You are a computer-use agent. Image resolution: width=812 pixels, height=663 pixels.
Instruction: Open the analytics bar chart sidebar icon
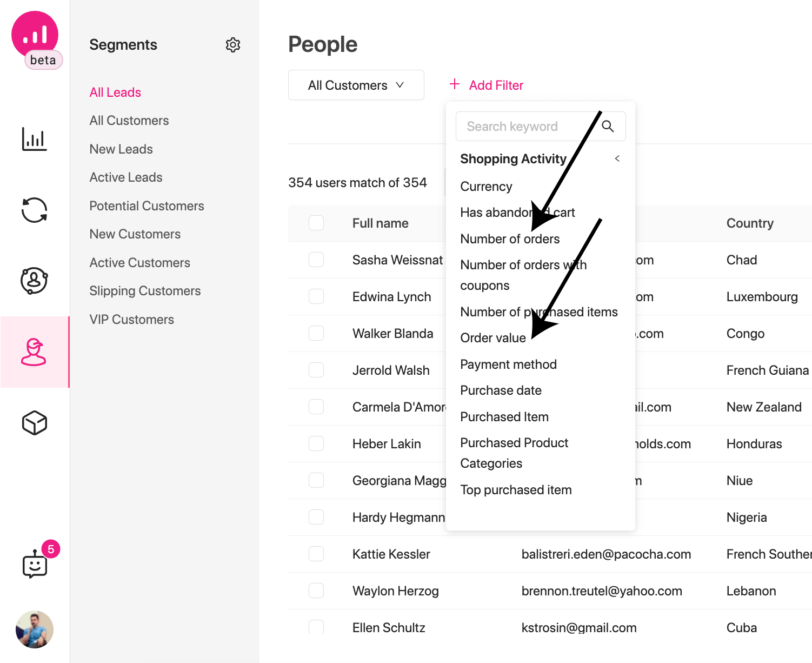[35, 139]
